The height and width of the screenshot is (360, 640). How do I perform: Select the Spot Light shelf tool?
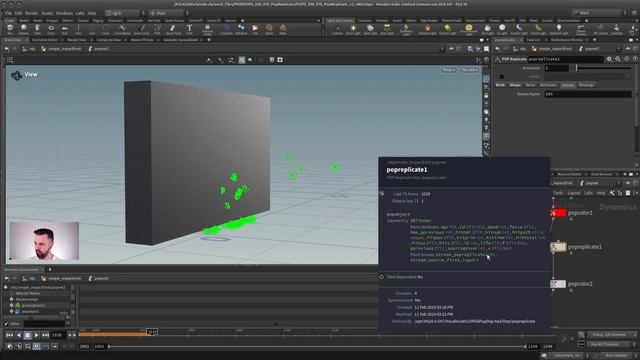(x=370, y=29)
